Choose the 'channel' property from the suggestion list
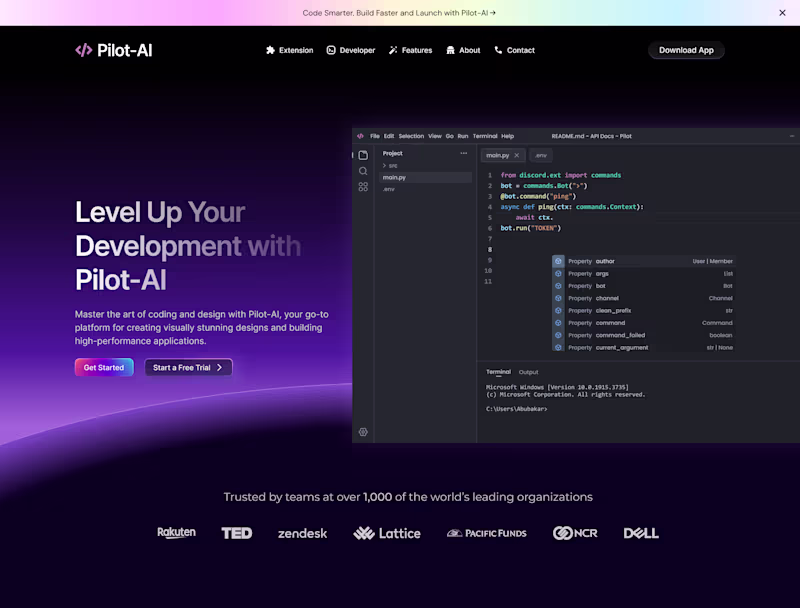Viewport: 800px width, 608px height. (x=620, y=298)
